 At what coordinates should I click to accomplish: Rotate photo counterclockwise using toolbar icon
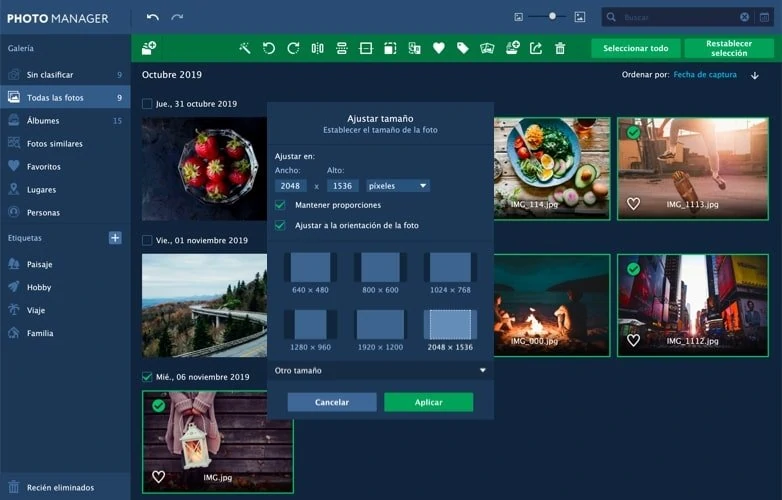(x=269, y=48)
